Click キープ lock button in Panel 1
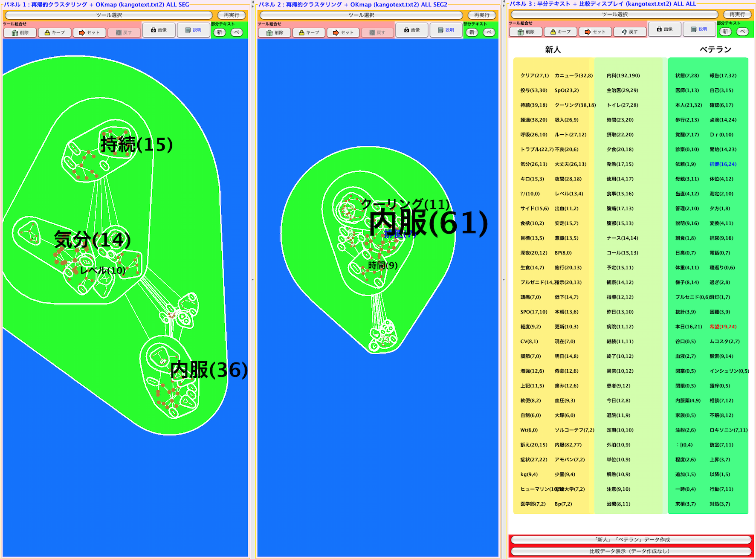Viewport: 756px width, 559px height. pos(55,33)
